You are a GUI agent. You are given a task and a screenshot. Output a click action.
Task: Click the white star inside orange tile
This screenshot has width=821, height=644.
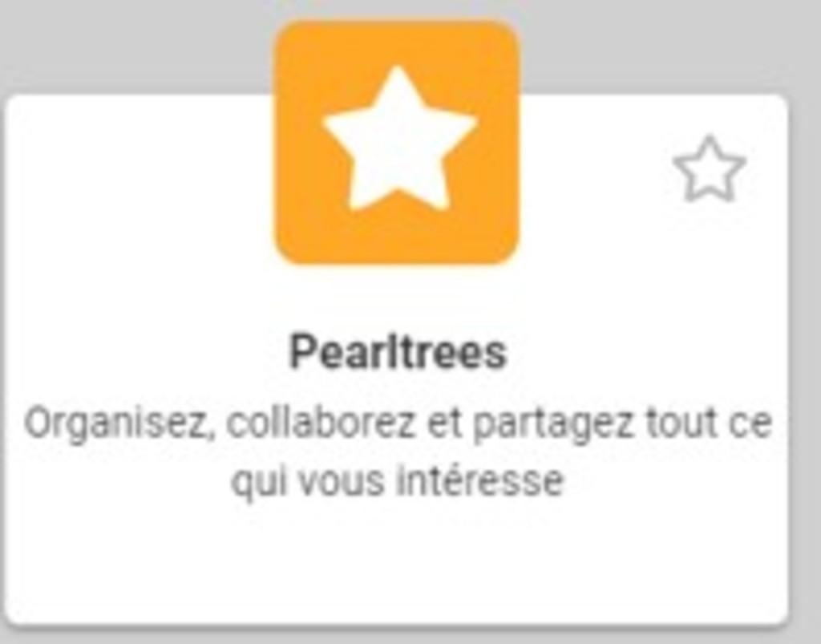click(399, 138)
